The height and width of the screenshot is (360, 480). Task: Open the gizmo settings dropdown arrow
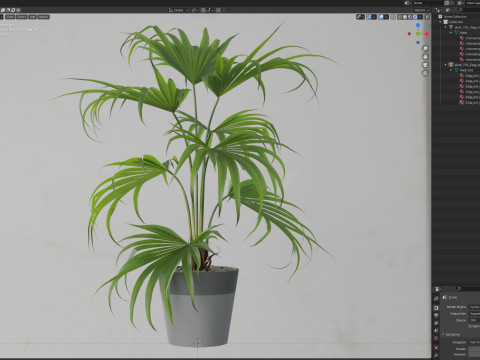[374, 17]
